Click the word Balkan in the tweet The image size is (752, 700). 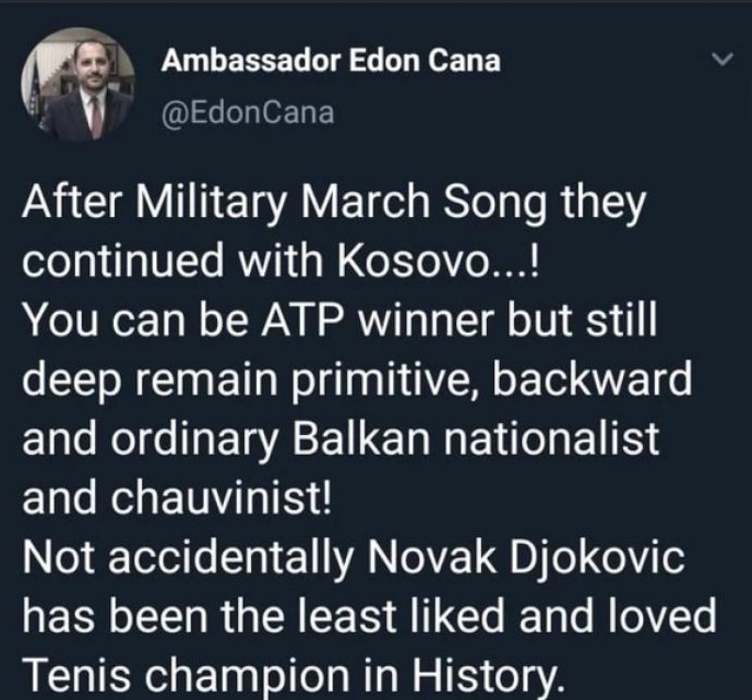(x=361, y=439)
